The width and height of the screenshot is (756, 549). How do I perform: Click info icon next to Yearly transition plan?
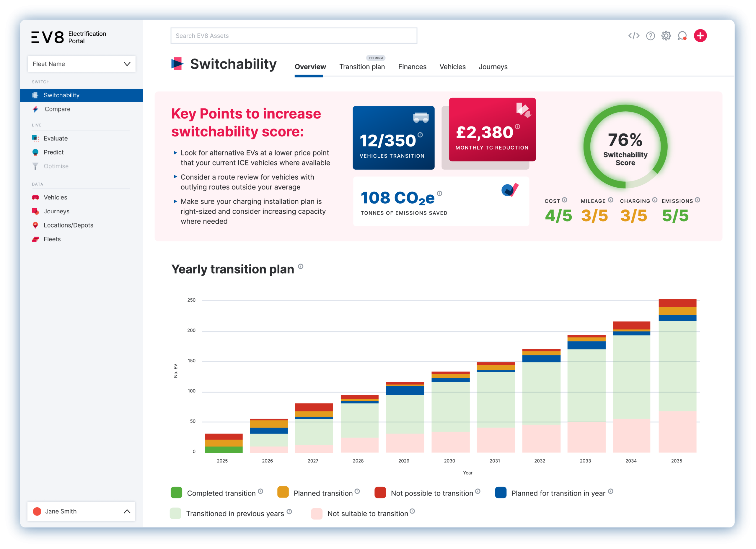pyautogui.click(x=301, y=266)
